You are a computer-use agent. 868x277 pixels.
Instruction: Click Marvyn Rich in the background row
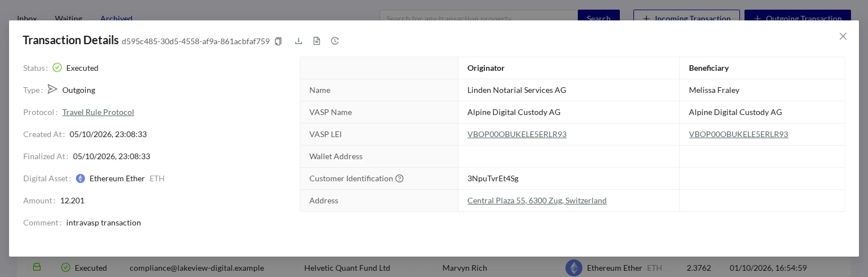coord(465,268)
